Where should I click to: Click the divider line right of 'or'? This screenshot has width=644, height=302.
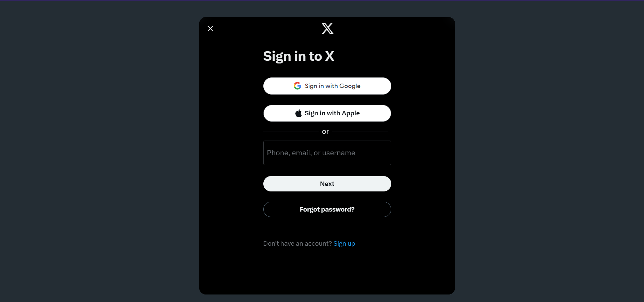click(360, 131)
